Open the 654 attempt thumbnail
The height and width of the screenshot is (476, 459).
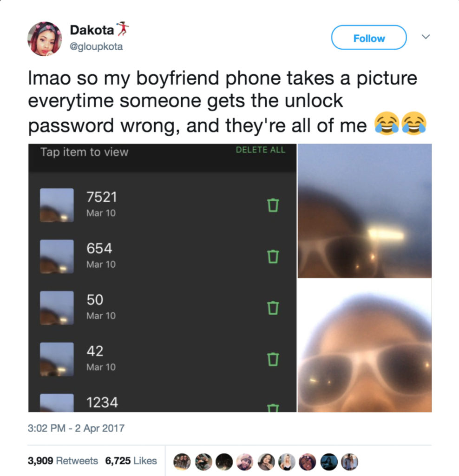click(57, 257)
